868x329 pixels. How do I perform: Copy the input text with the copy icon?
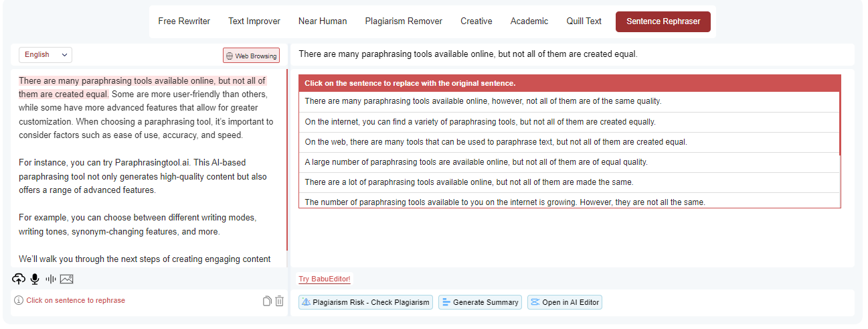[x=267, y=301]
